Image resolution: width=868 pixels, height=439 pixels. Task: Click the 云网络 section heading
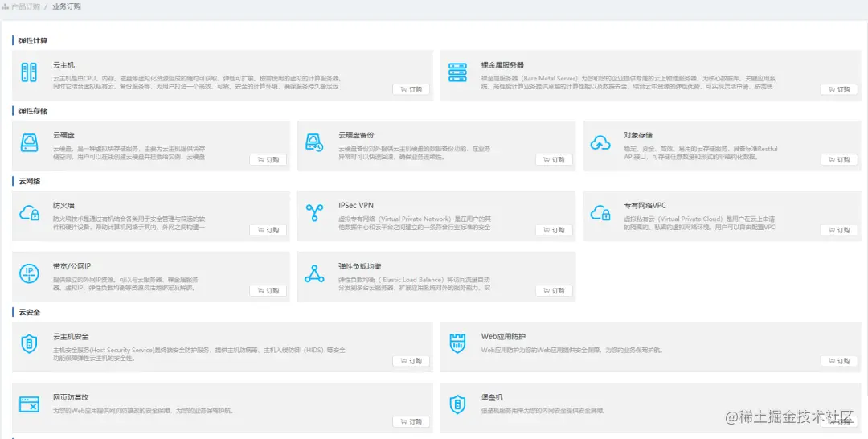click(x=30, y=181)
